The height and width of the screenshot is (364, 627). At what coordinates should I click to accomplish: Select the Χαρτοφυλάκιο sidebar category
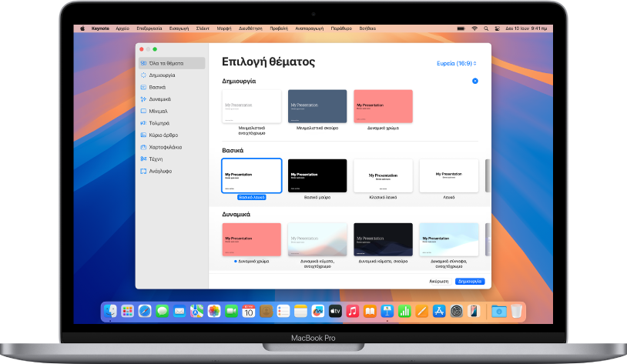172,147
